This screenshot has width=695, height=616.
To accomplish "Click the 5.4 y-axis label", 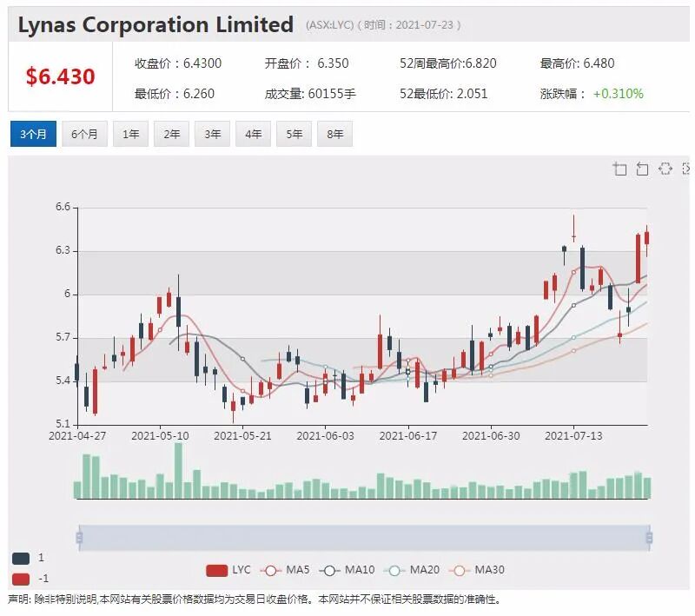I will pos(63,381).
